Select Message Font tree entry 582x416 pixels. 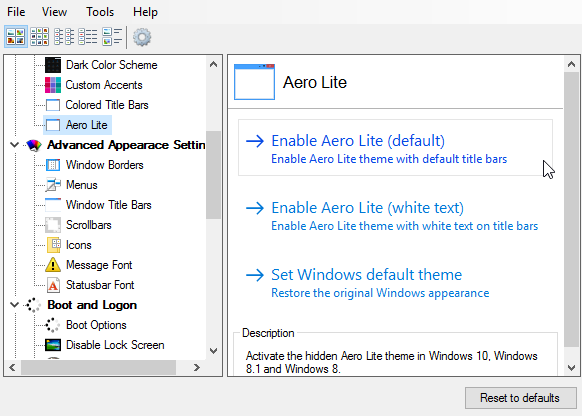point(99,265)
